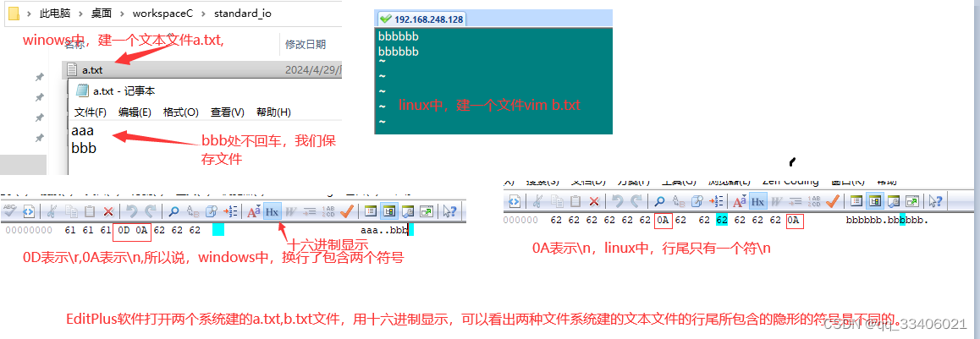Open browser preview icon in a.txt EditPlus toolbar
Viewport: 980px width, 339px height.
28,211
